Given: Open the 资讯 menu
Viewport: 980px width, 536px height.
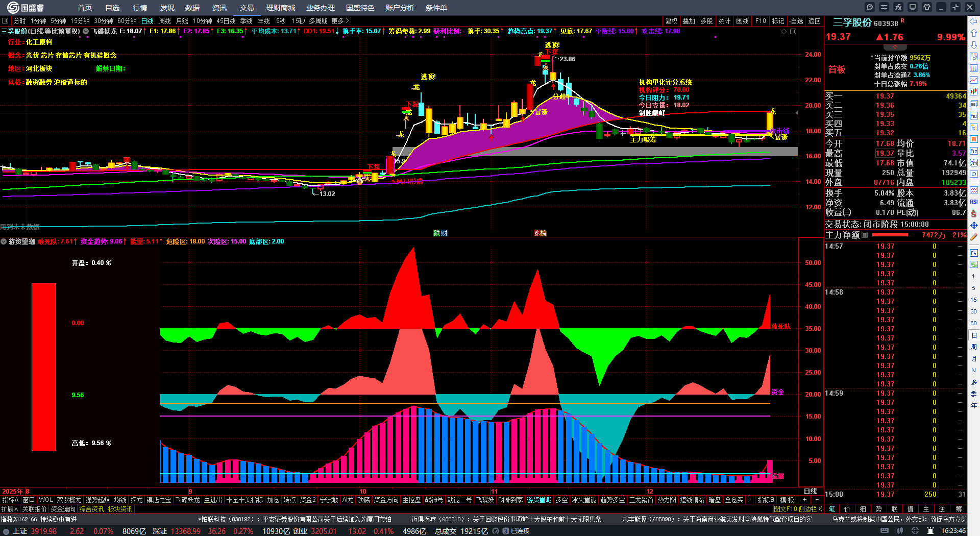Looking at the screenshot, I should (x=219, y=8).
